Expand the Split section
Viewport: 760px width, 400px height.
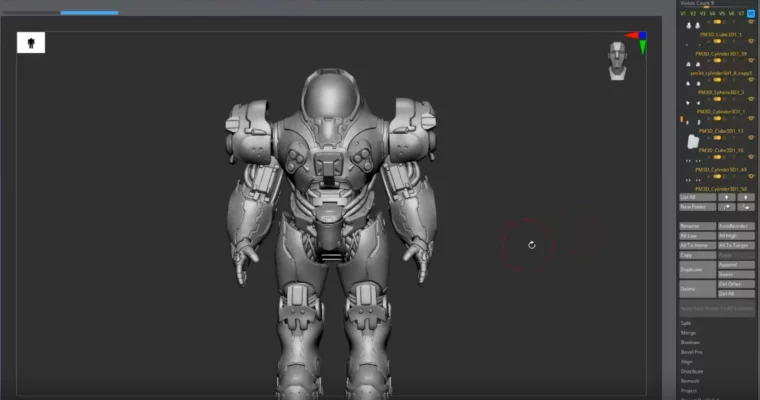685,323
